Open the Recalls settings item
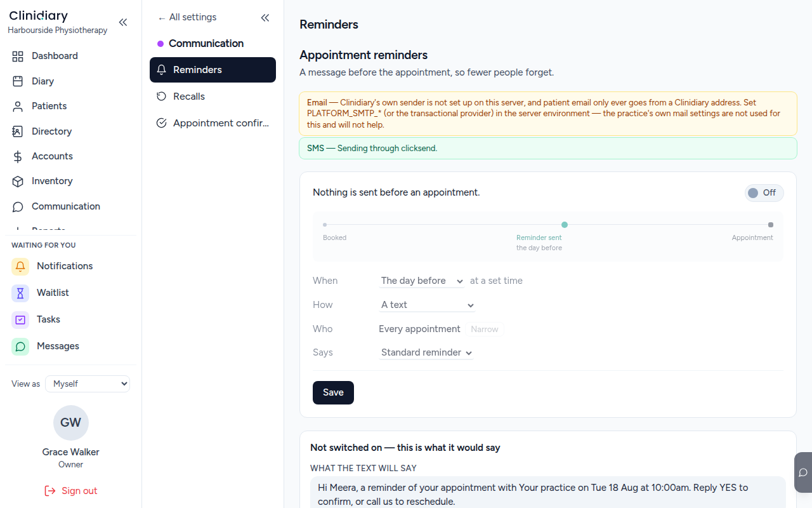This screenshot has height=508, width=812. coord(213,97)
